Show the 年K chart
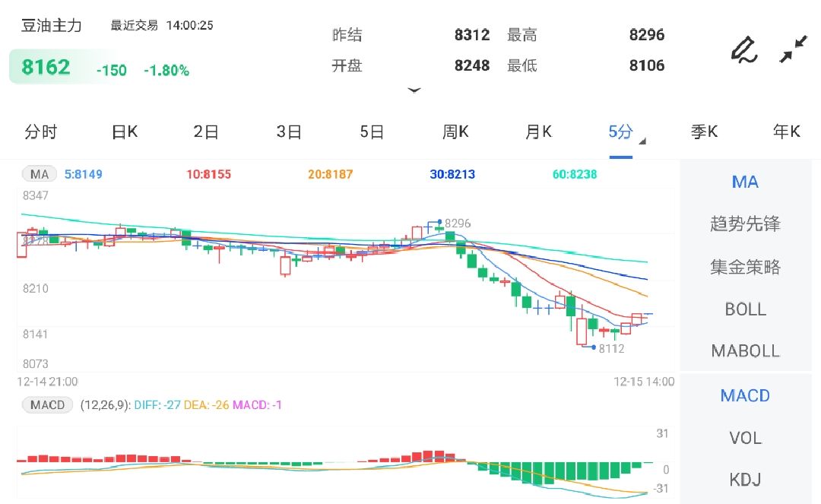 point(787,132)
